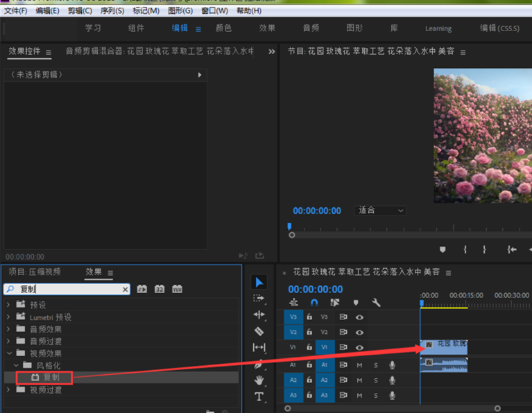The height and width of the screenshot is (413, 532).
Task: Expand the 音频过渡 folder
Action: 9,341
